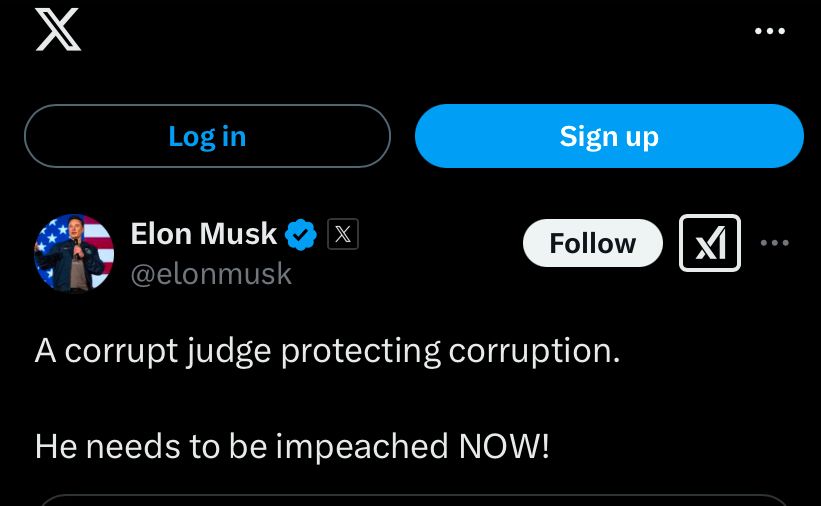Screen dimensions: 821x506
Task: Click the line 'He needs to be impeached NOW!'
Action: [292, 446]
